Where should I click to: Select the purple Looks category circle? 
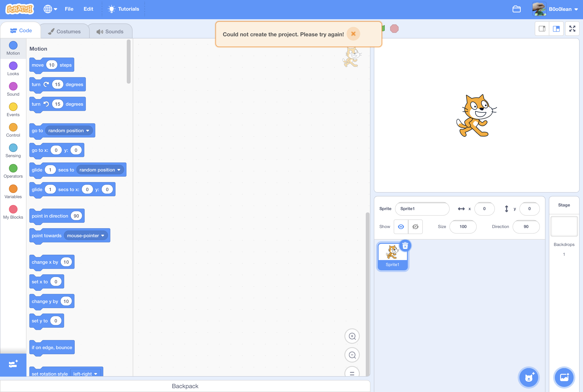[13, 66]
